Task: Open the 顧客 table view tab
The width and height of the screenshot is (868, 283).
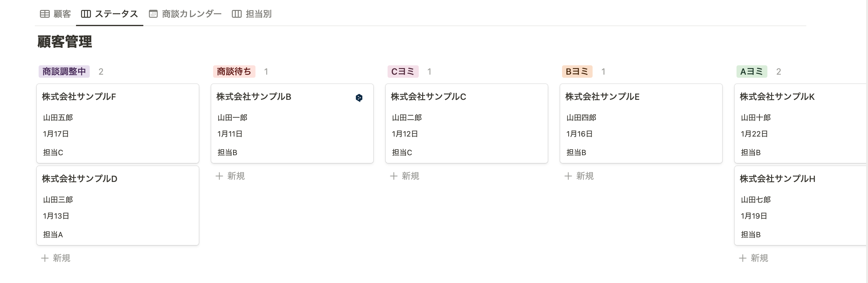Action: tap(55, 14)
